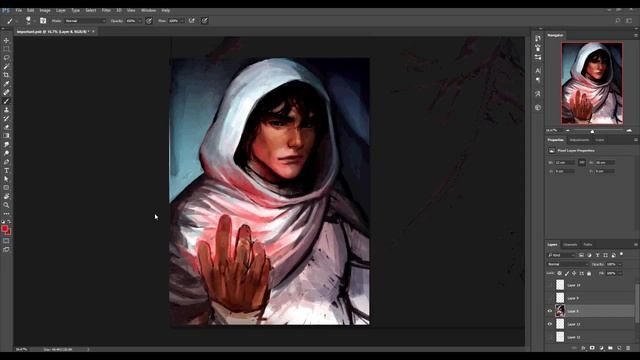This screenshot has width=640, height=360.
Task: Open layer blending mode Normal dropdown
Action: click(567, 264)
